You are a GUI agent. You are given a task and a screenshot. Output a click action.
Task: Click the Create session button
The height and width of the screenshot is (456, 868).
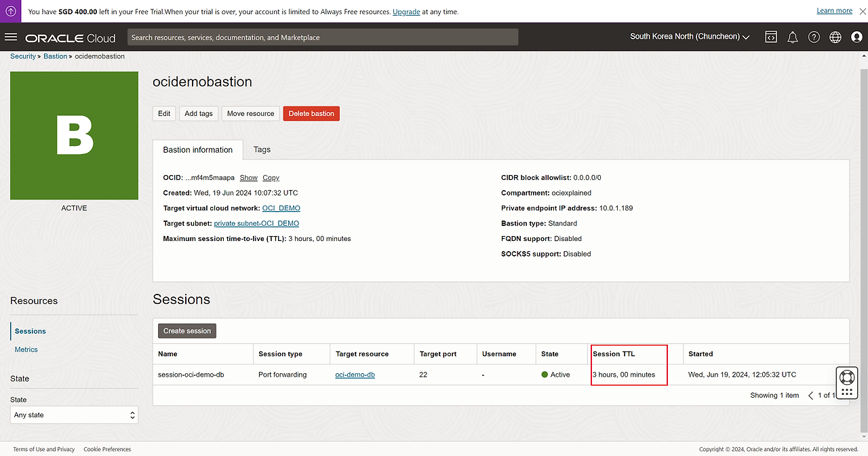187,331
